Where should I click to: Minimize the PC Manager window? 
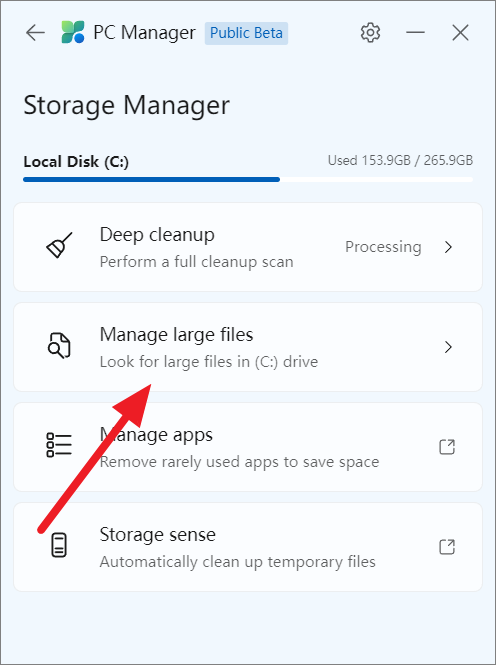(x=415, y=33)
